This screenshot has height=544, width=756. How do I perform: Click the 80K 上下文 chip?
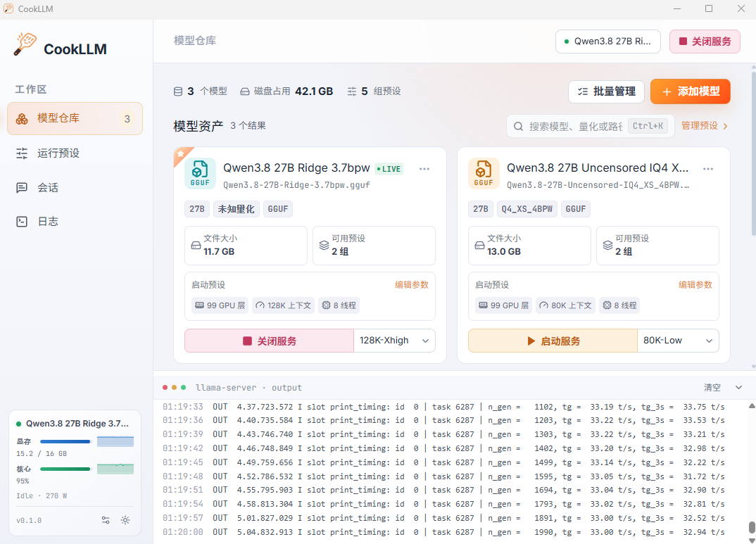coord(565,305)
